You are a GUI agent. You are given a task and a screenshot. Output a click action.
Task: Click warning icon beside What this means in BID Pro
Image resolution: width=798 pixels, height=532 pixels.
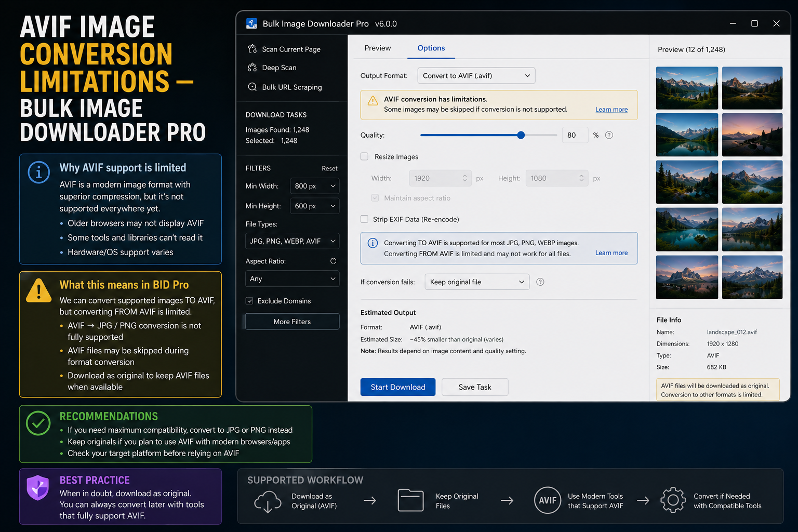pos(39,291)
